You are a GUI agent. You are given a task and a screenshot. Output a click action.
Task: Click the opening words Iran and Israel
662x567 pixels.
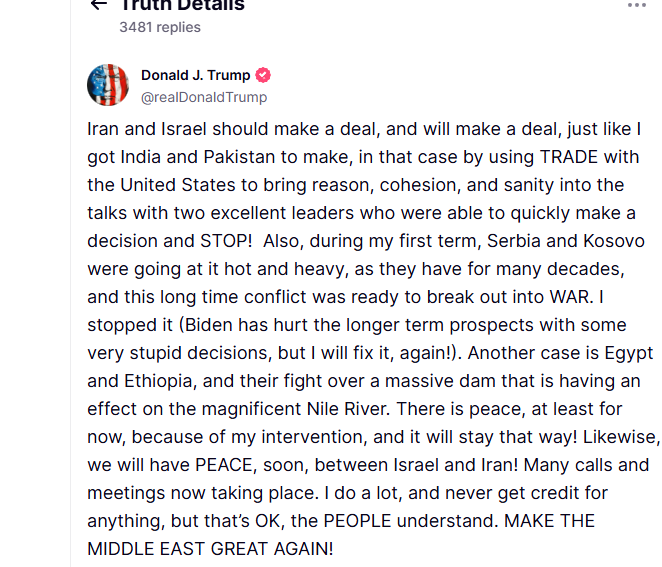point(147,129)
